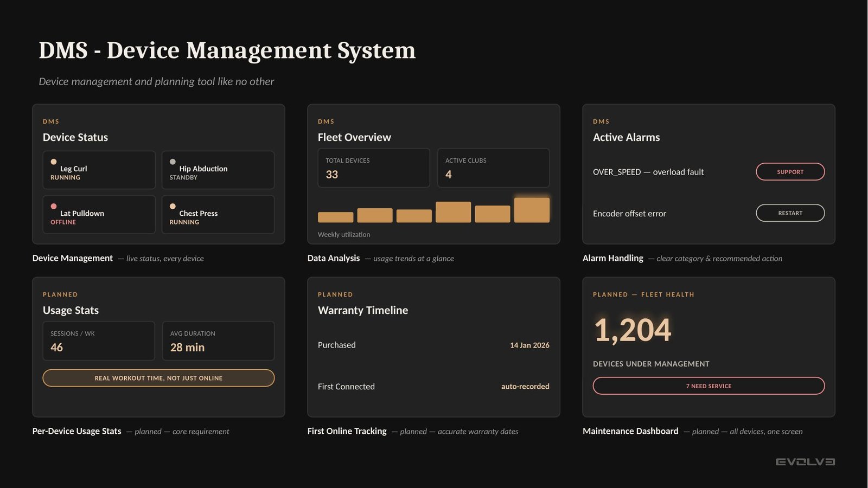Click the Chest Press running status dot
The width and height of the screenshot is (868, 488).
click(x=173, y=206)
